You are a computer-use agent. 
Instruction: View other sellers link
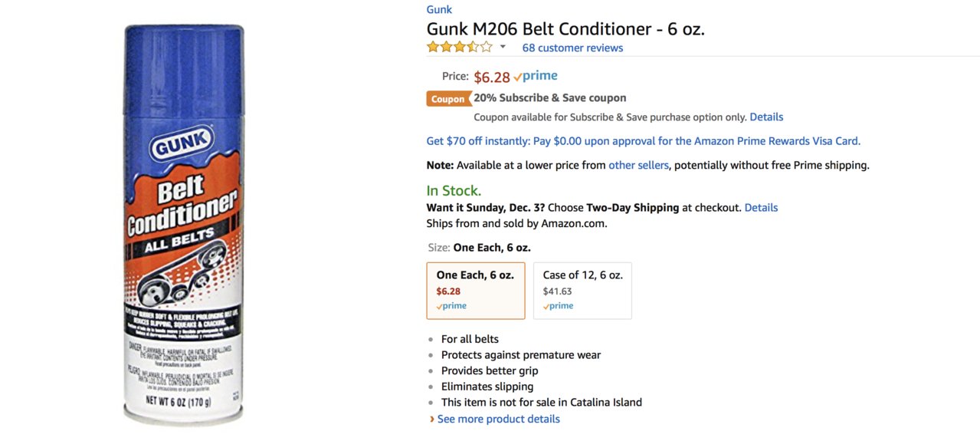click(638, 165)
